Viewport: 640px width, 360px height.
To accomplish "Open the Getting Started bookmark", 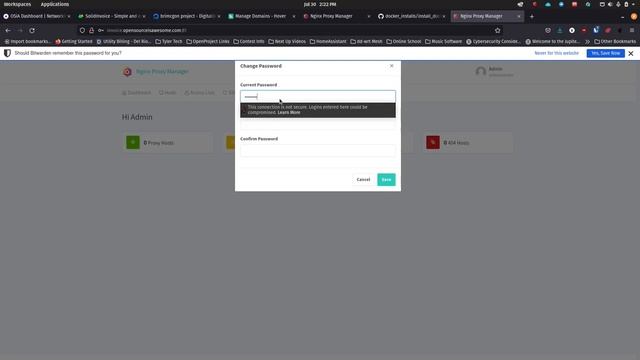I will pos(74,41).
